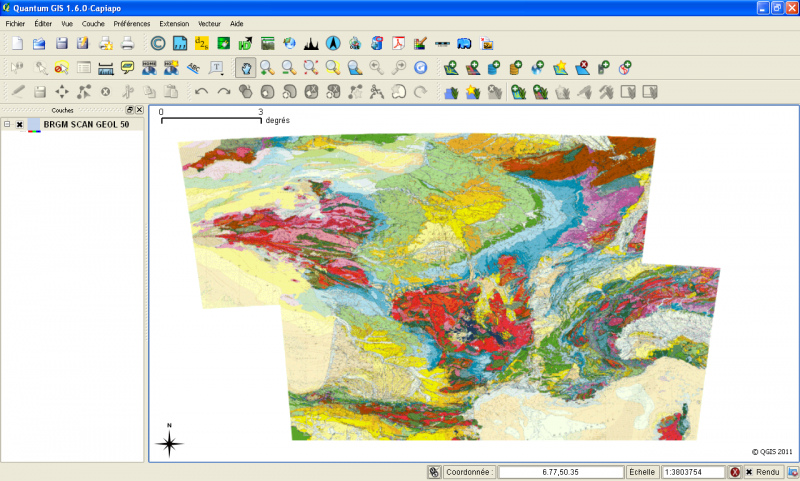The width and height of the screenshot is (800, 481).
Task: Click the Zoom In magnifier tool
Action: 267,68
